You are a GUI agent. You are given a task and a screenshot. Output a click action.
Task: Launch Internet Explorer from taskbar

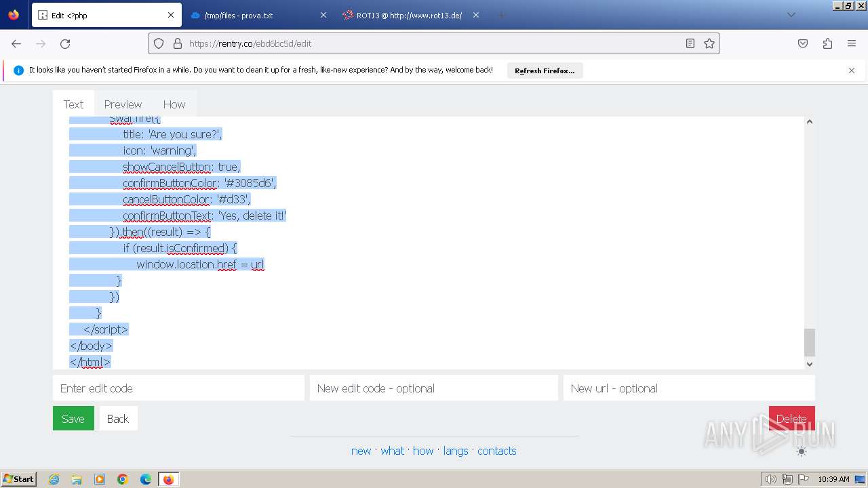point(54,479)
